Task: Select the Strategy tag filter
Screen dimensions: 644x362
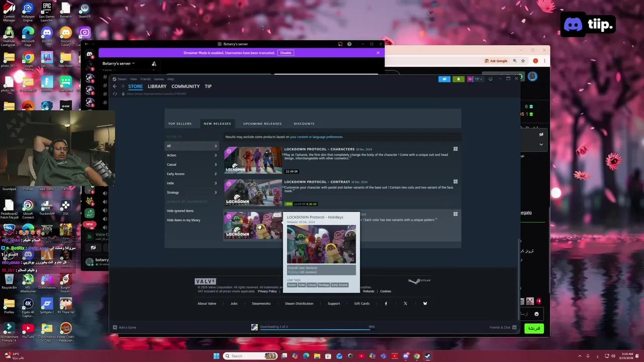Action: pos(192,193)
